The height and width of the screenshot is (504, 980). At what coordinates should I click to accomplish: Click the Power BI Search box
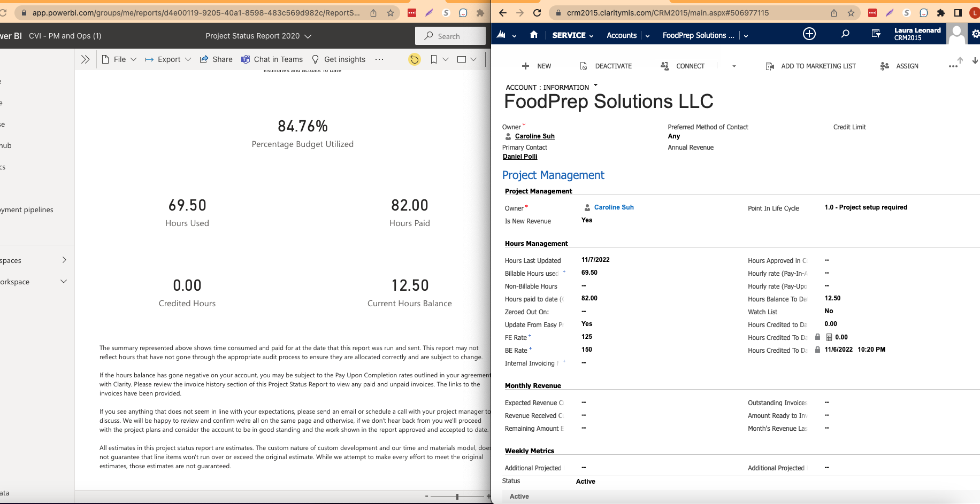[450, 36]
